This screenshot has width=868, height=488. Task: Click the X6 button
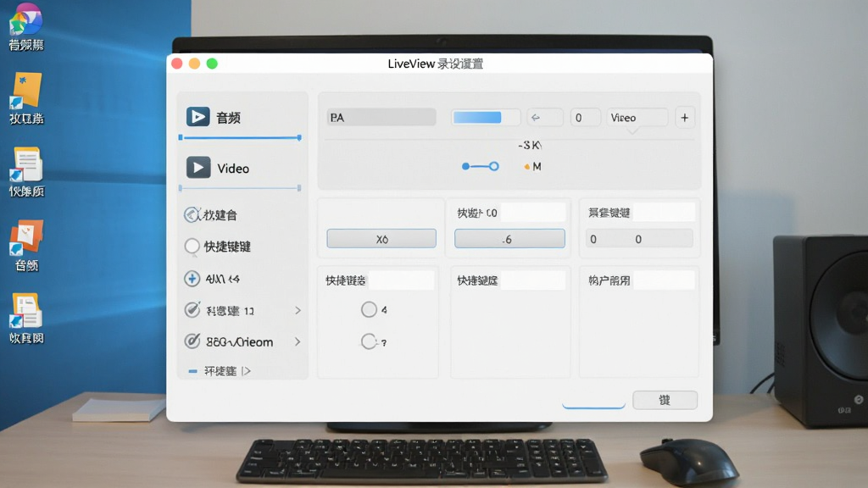point(381,238)
